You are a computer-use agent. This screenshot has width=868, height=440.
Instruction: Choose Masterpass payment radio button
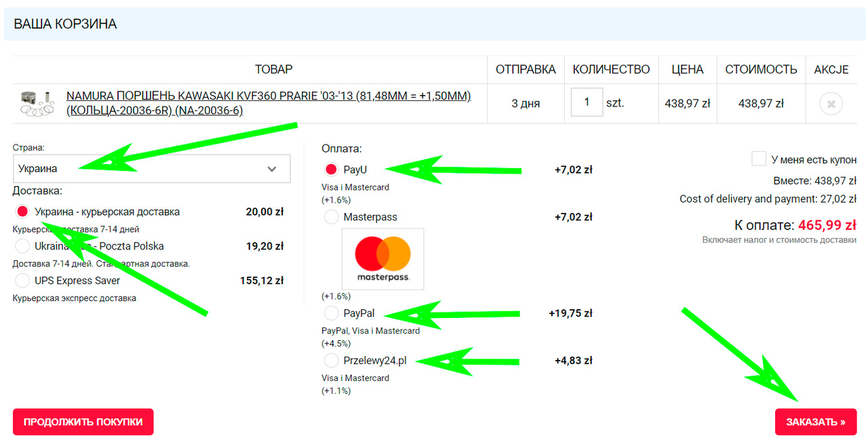click(332, 217)
